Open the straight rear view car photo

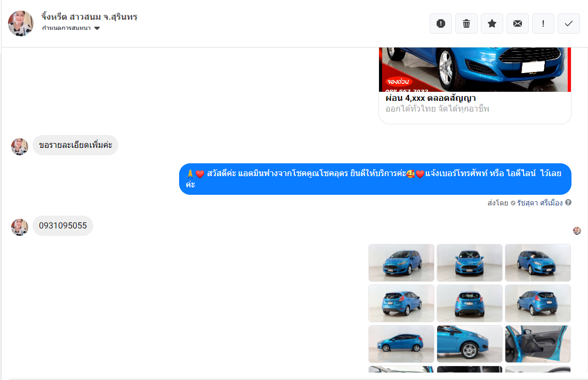pos(470,303)
